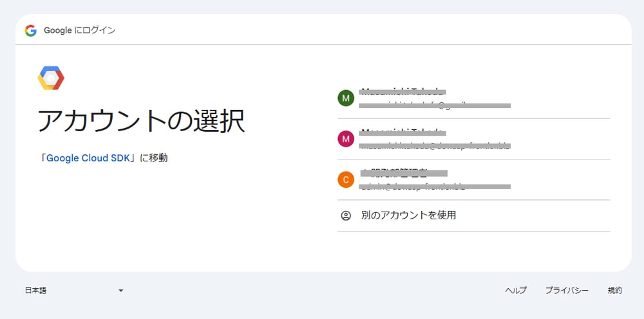Click the Google にログイン header text
This screenshot has width=644, height=319.
(x=80, y=30)
